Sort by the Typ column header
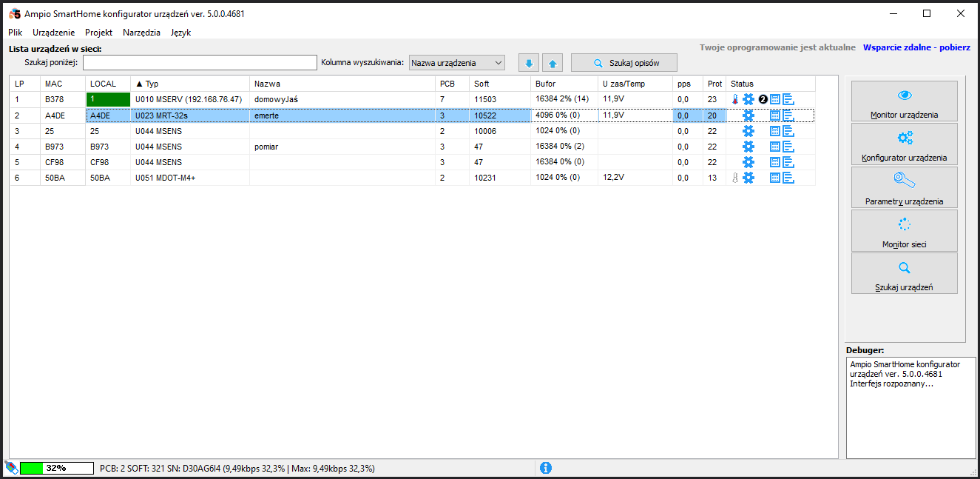980x479 pixels. [190, 84]
